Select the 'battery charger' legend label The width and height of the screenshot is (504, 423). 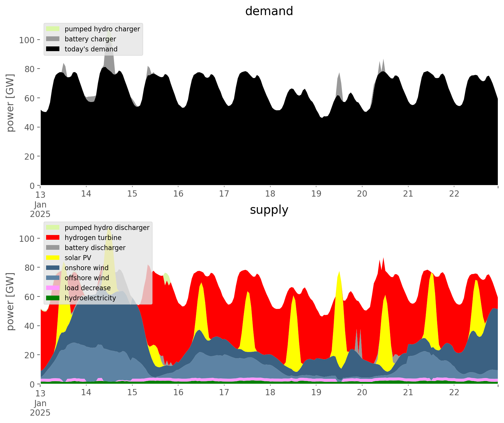pos(90,39)
